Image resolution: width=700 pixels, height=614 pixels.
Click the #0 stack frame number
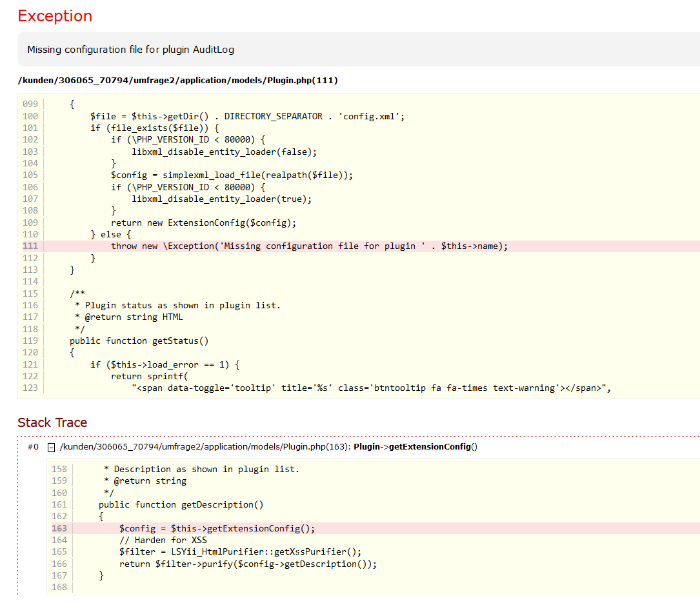click(x=33, y=447)
